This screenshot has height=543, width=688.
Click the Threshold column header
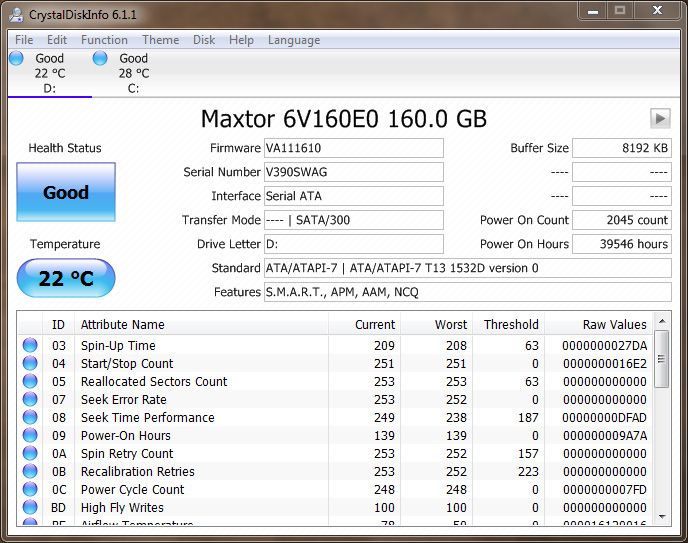coord(508,325)
